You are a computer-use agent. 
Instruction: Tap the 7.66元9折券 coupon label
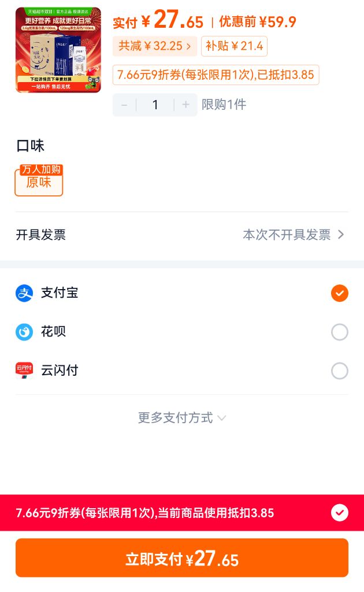(216, 75)
